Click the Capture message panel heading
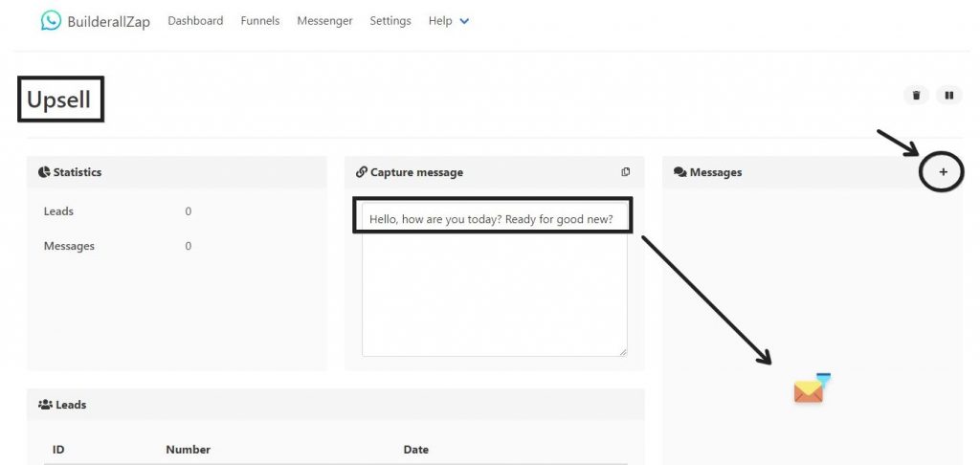This screenshot has width=980, height=465. click(417, 172)
